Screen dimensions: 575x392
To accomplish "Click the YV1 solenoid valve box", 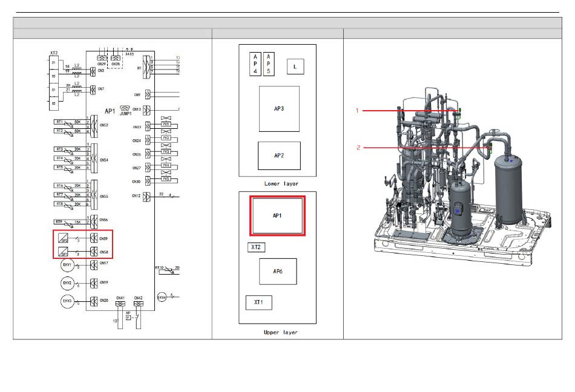I will tap(166, 125).
